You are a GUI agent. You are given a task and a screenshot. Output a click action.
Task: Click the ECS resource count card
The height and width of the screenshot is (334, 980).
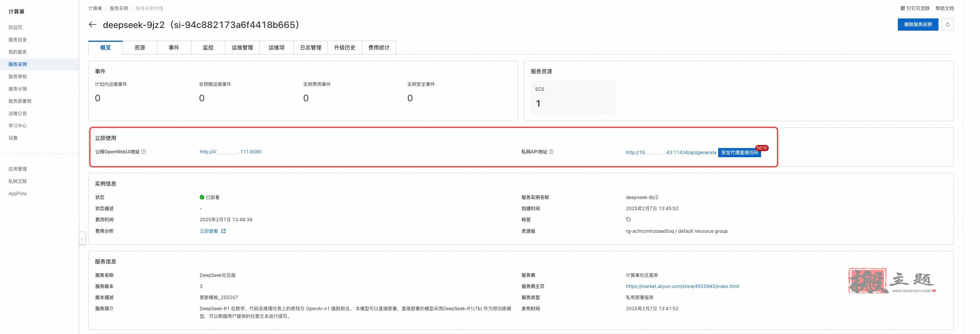click(573, 97)
